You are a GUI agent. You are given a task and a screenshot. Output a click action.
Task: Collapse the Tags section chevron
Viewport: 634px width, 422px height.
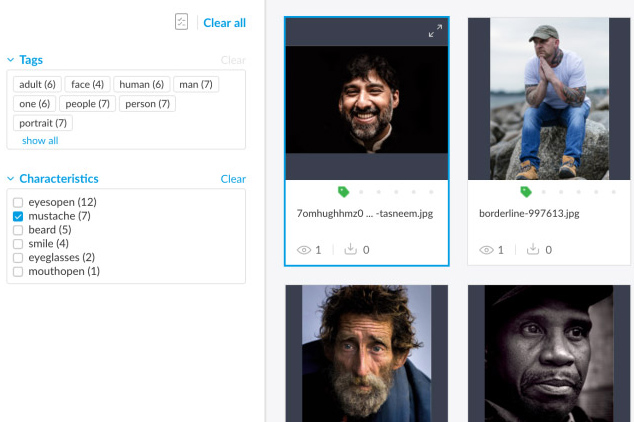[11, 60]
